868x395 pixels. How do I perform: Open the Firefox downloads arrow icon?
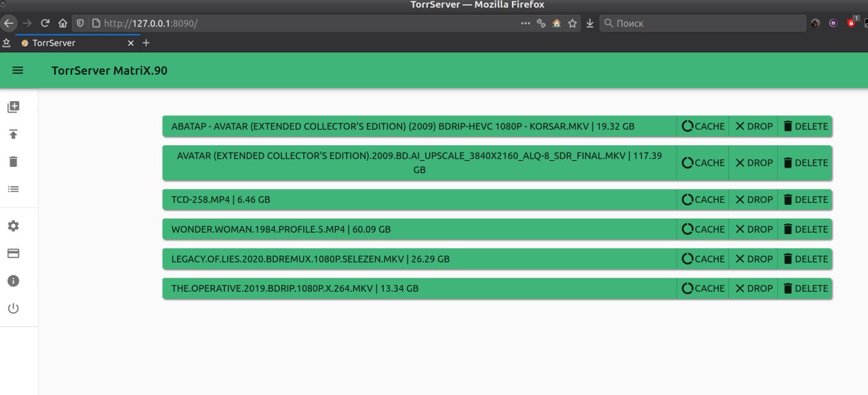click(x=590, y=23)
